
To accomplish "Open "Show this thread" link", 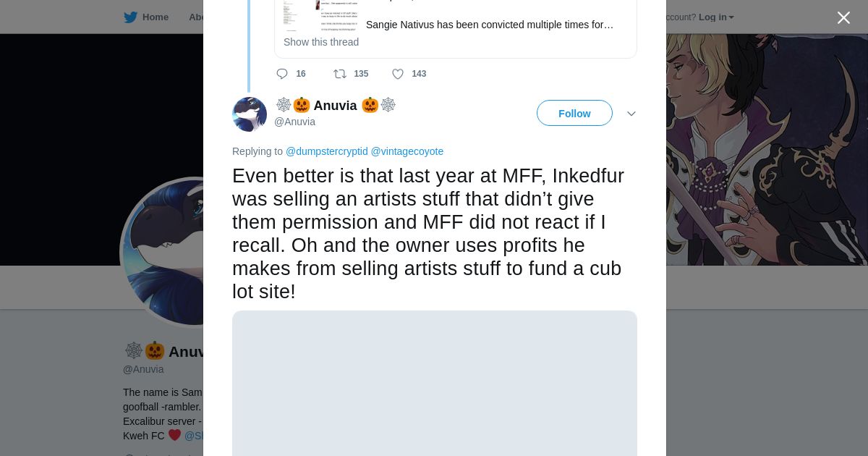I will (x=321, y=42).
